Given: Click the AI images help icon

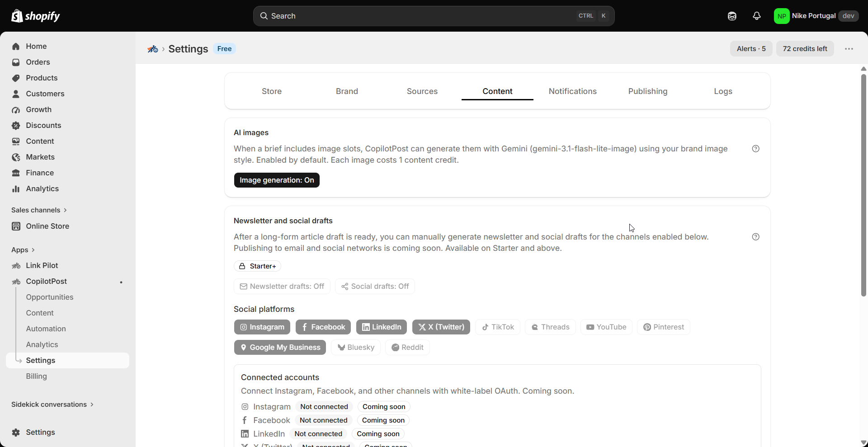Looking at the screenshot, I should coord(755,149).
